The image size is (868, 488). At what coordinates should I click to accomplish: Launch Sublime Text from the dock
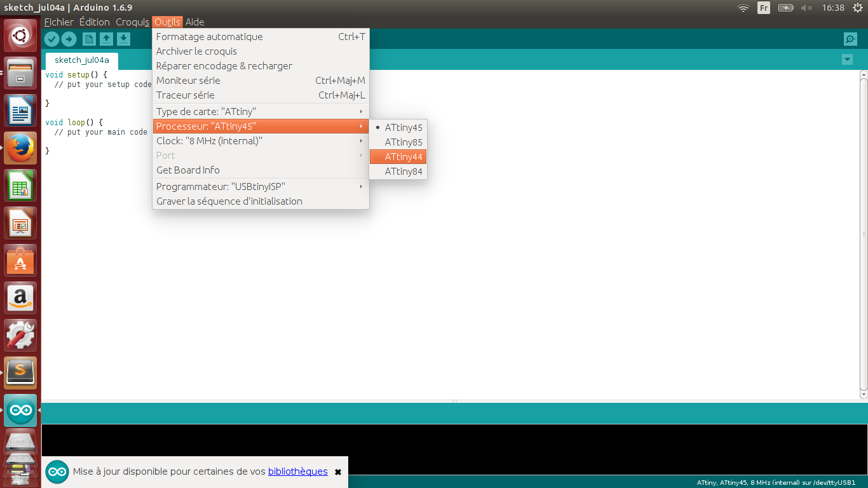21,373
